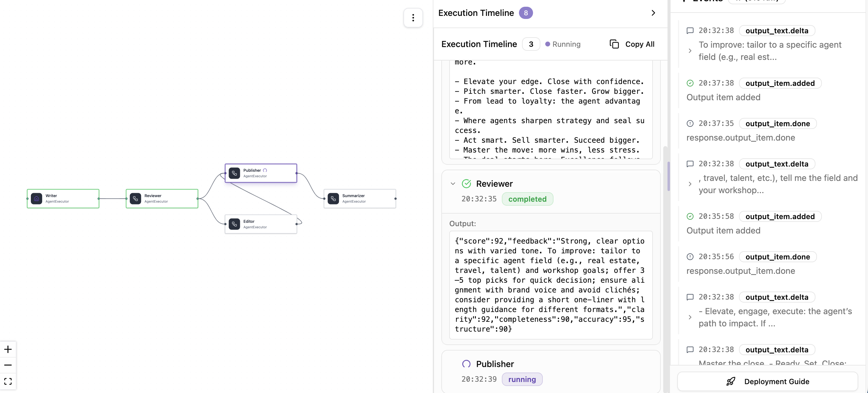Viewport: 868px width, 393px height.
Task: Click message icon of the "Master the close" event
Action: coord(690,350)
